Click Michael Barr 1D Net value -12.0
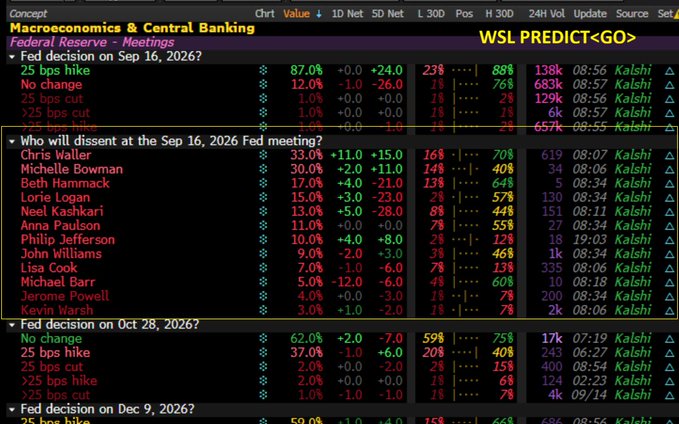 point(346,282)
